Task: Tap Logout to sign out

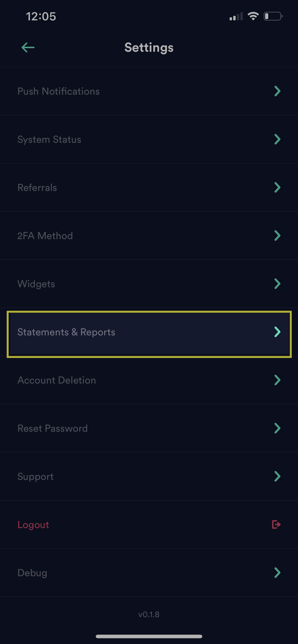Action: 33,524
